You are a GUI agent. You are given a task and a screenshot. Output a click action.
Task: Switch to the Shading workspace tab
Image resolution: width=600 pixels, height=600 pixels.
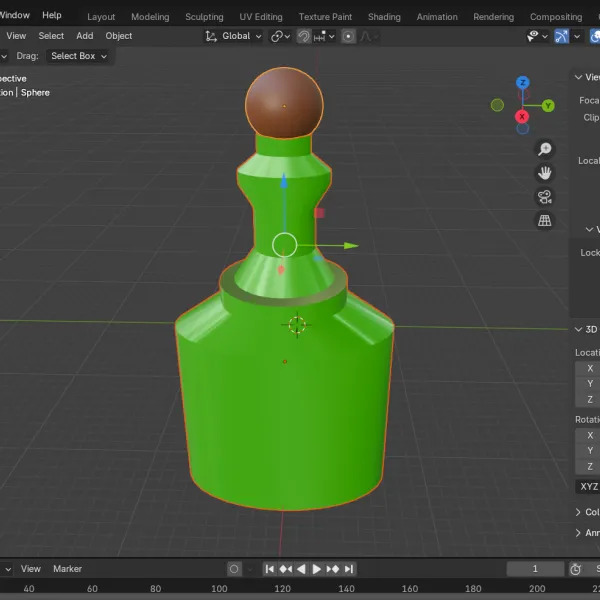point(384,17)
